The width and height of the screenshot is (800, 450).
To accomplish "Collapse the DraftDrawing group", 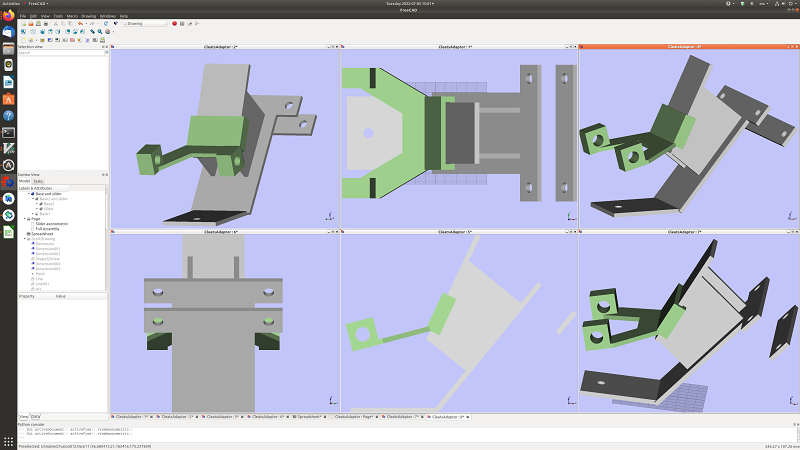I will click(x=24, y=238).
